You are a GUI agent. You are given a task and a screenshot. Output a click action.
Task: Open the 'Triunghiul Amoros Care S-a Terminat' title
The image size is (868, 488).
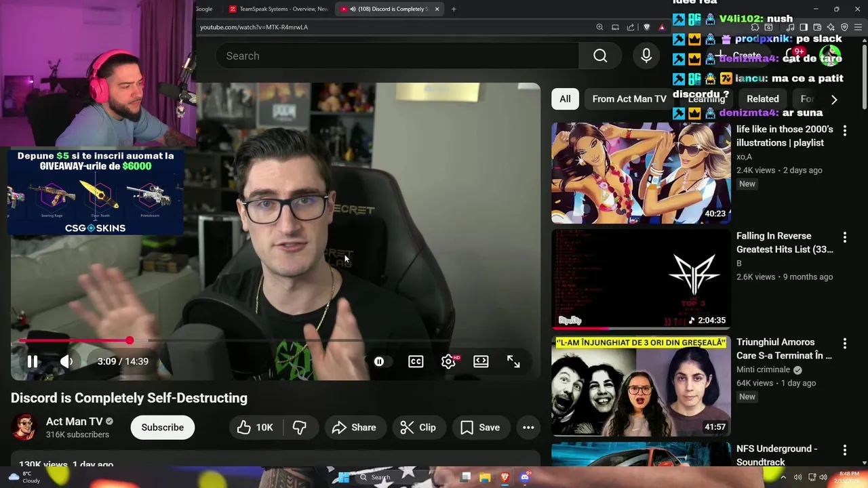tap(785, 348)
